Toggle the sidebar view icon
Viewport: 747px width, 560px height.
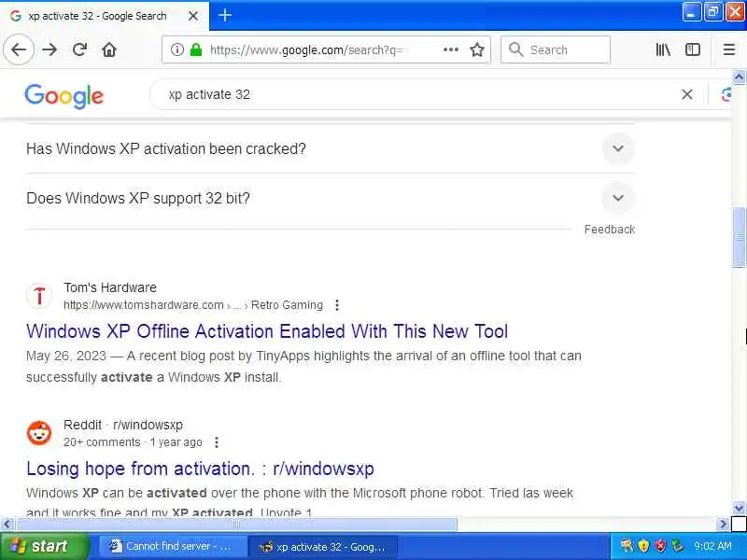point(693,49)
